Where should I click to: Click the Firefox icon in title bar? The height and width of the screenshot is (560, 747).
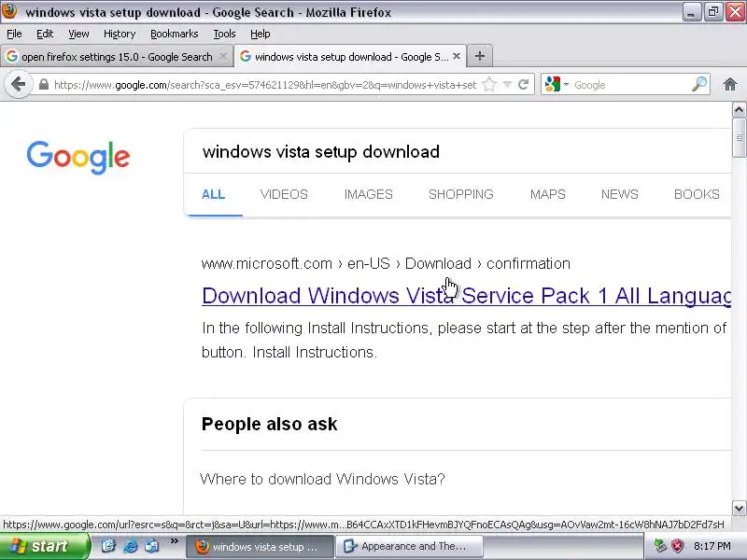tap(9, 11)
